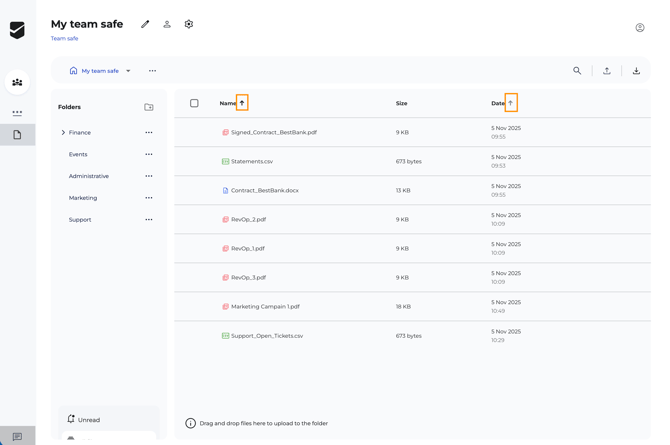Click the member access icon next to title
The image size is (670, 445).
click(x=167, y=24)
